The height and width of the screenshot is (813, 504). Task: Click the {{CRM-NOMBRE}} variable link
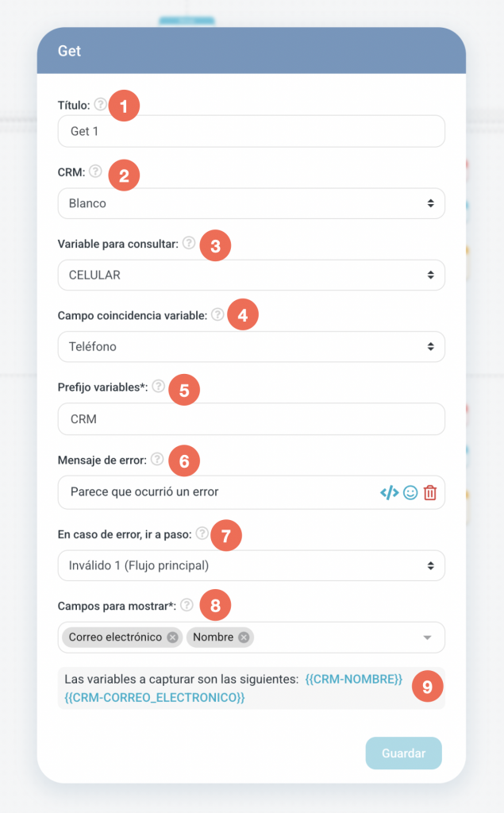[x=354, y=680]
